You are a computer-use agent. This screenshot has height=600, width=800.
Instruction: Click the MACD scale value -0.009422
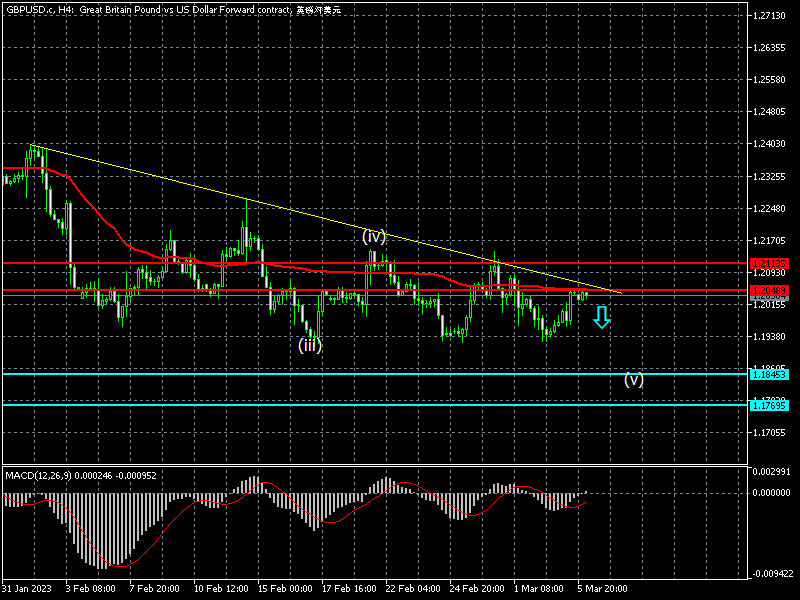[773, 574]
